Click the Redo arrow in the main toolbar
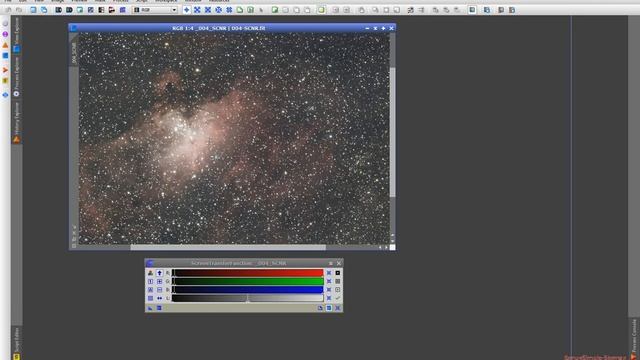 (x=19, y=10)
